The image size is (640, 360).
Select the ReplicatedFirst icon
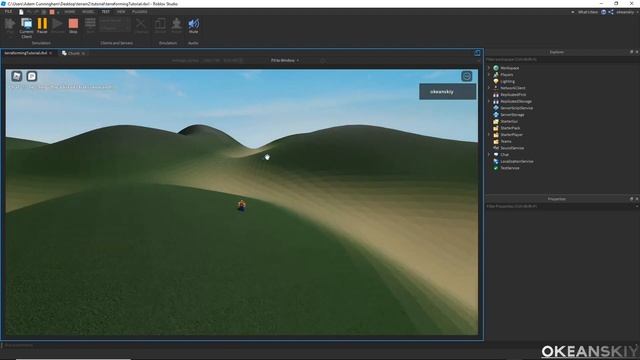pos(496,95)
